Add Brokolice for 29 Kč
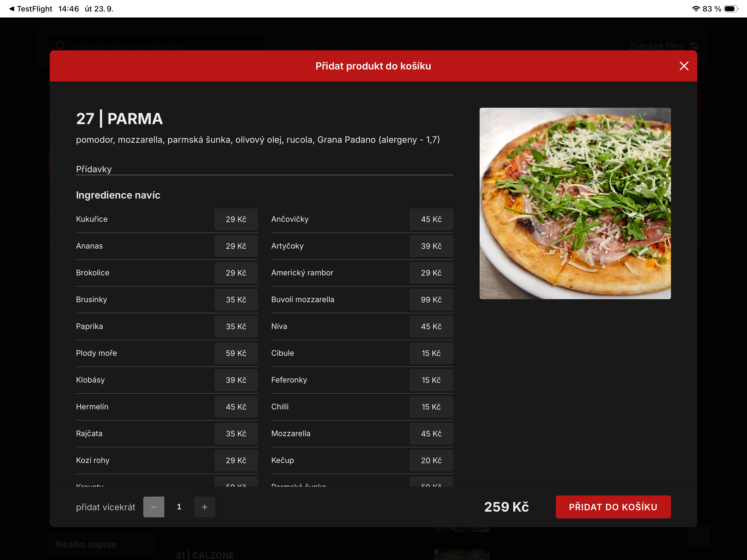The width and height of the screenshot is (747, 560). pyautogui.click(x=236, y=273)
